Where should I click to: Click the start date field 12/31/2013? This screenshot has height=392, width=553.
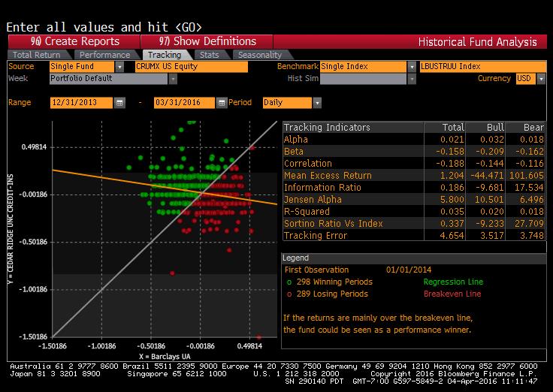coord(81,103)
